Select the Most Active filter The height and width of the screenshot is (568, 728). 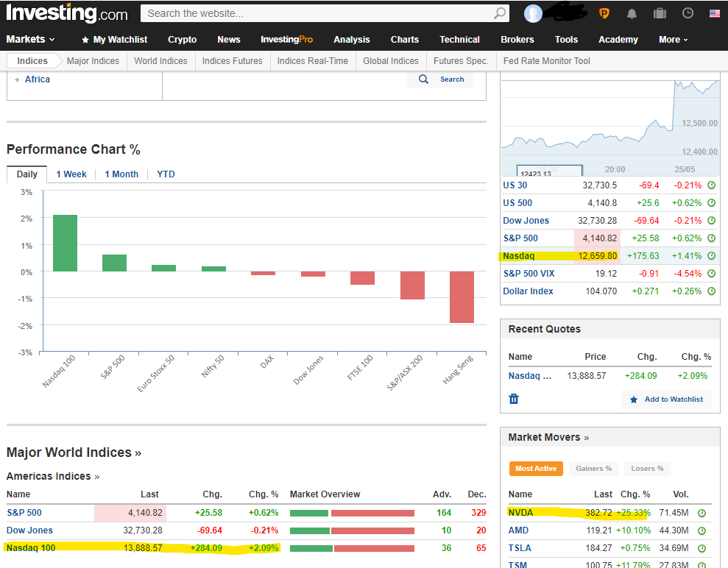[536, 469]
